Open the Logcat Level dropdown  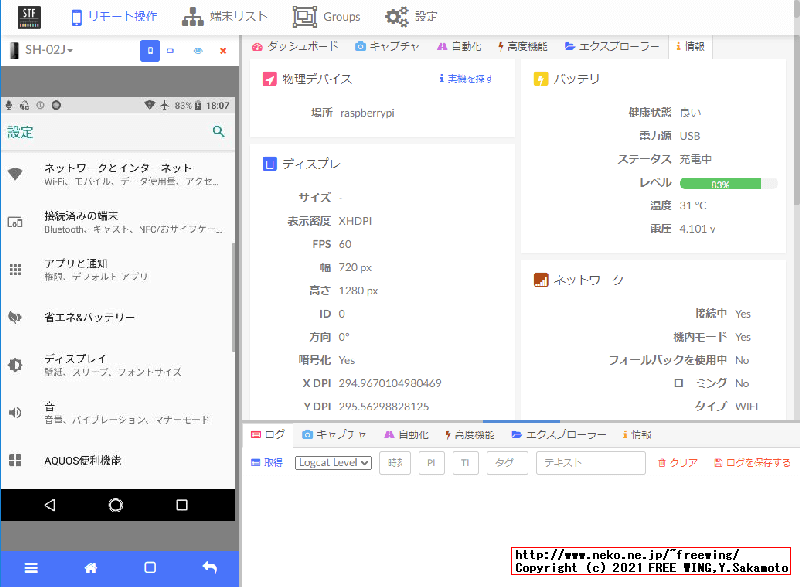(x=332, y=462)
